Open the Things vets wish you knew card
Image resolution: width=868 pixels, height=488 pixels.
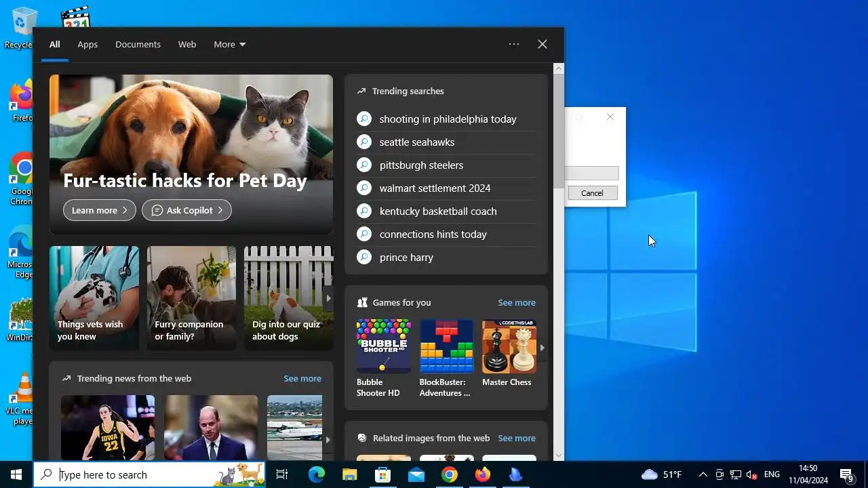tap(94, 298)
